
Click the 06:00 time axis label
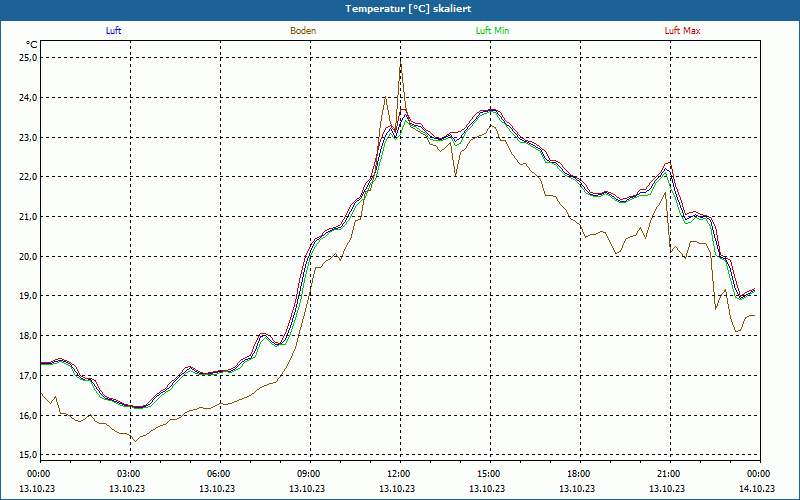pyautogui.click(x=220, y=474)
